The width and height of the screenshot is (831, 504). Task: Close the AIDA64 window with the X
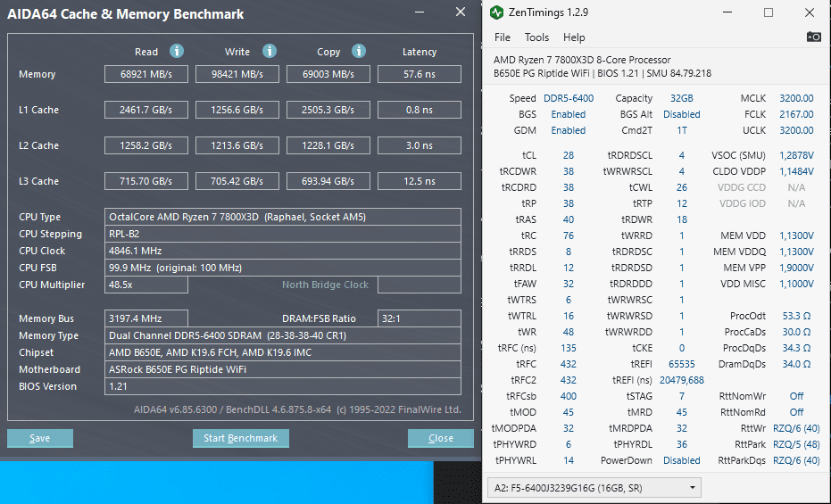tap(460, 12)
